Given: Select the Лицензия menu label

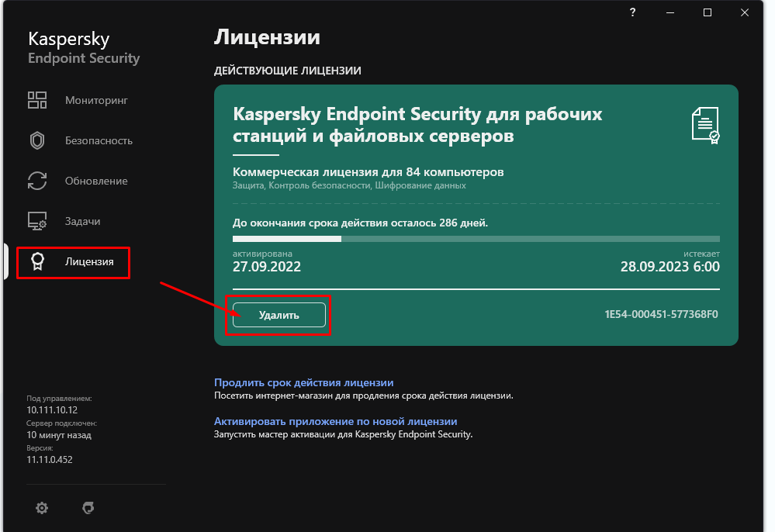Looking at the screenshot, I should pos(89,261).
